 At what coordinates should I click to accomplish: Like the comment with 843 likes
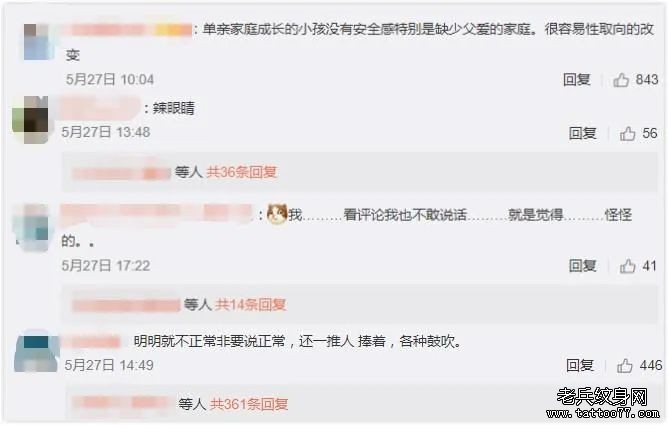[x=621, y=80]
